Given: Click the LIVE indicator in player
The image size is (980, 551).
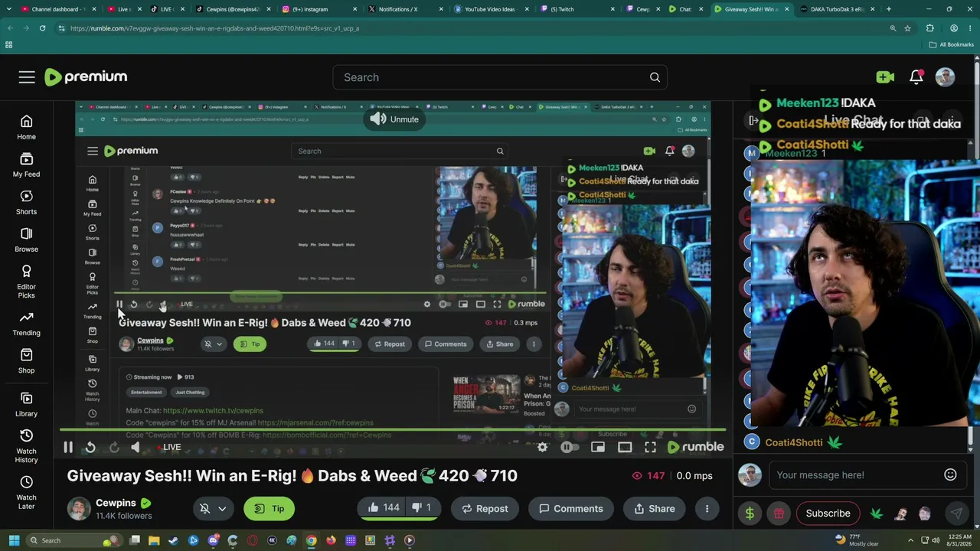Looking at the screenshot, I should coord(169,447).
